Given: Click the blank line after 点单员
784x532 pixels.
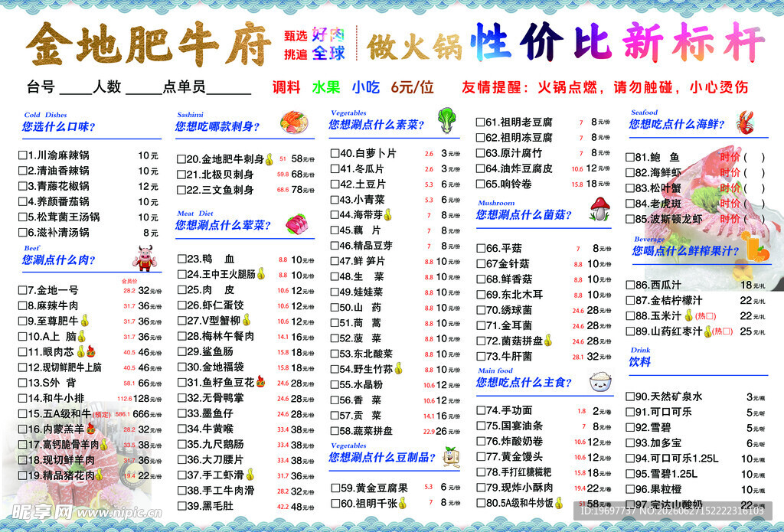Looking at the screenshot, I should (x=228, y=93).
